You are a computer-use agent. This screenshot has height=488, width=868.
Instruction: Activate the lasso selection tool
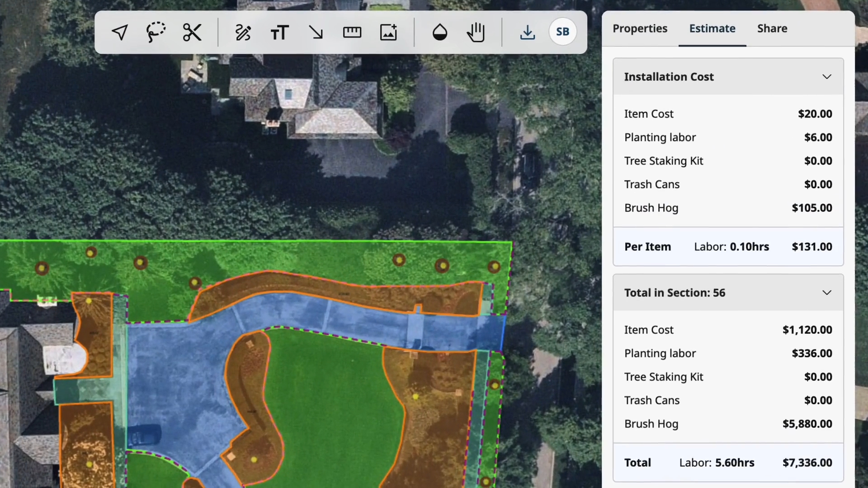(x=156, y=32)
